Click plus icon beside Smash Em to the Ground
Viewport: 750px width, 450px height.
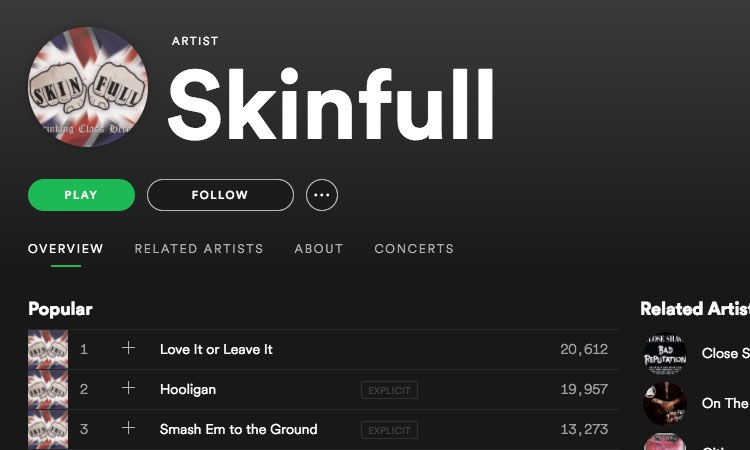coord(128,429)
